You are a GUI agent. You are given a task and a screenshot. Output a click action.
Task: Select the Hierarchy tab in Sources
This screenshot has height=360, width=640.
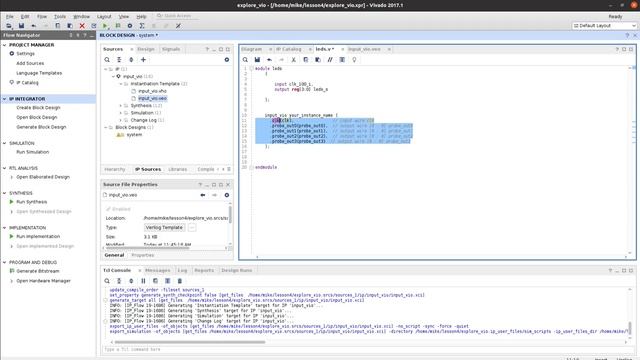tap(115, 169)
